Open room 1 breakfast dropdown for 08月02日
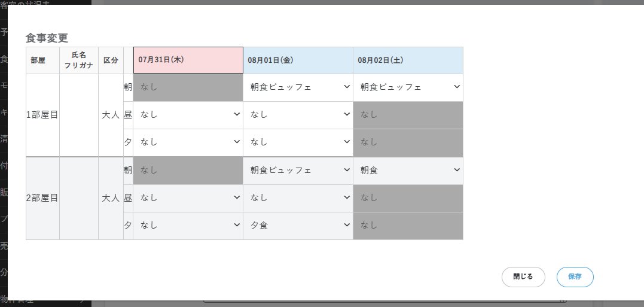This screenshot has height=307, width=644. (408, 87)
